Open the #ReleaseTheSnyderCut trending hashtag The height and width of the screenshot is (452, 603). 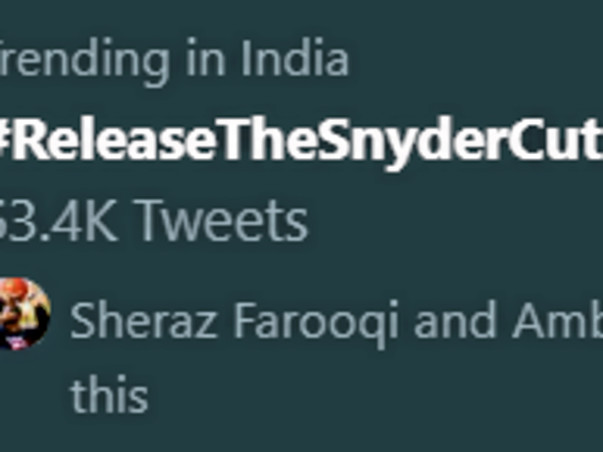pyautogui.click(x=302, y=138)
